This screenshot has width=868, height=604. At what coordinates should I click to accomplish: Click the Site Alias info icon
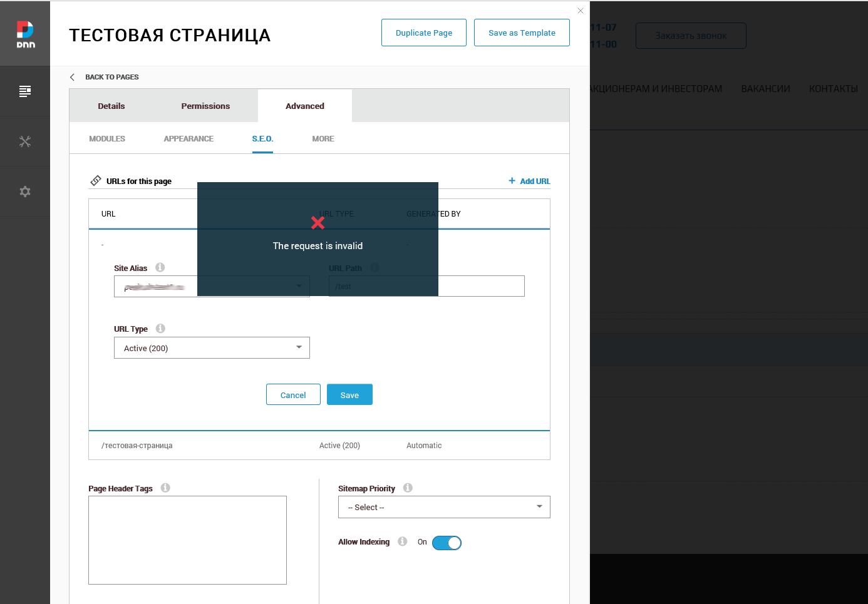click(x=160, y=267)
